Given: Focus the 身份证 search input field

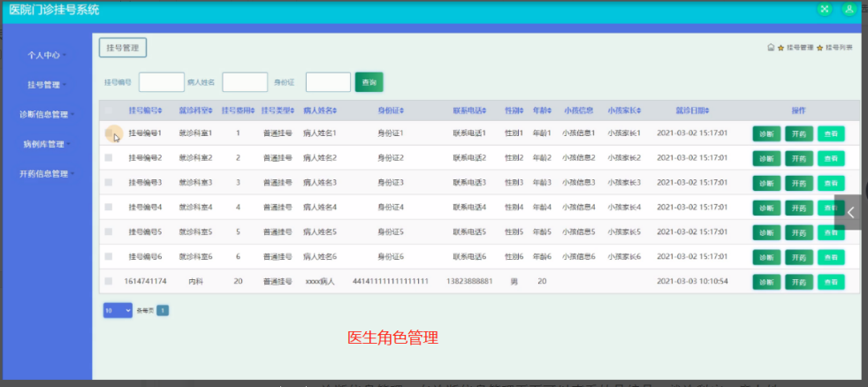Looking at the screenshot, I should [x=328, y=82].
